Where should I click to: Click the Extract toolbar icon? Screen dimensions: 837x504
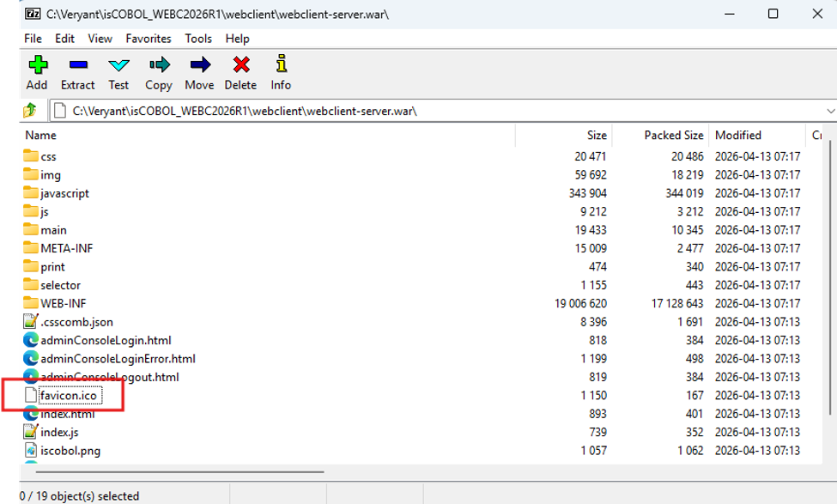pos(78,64)
